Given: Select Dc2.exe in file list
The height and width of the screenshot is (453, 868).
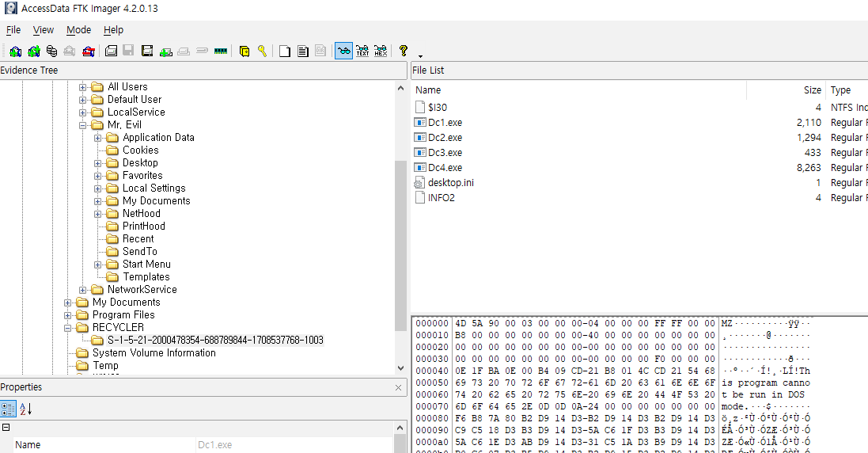Looking at the screenshot, I should [445, 137].
